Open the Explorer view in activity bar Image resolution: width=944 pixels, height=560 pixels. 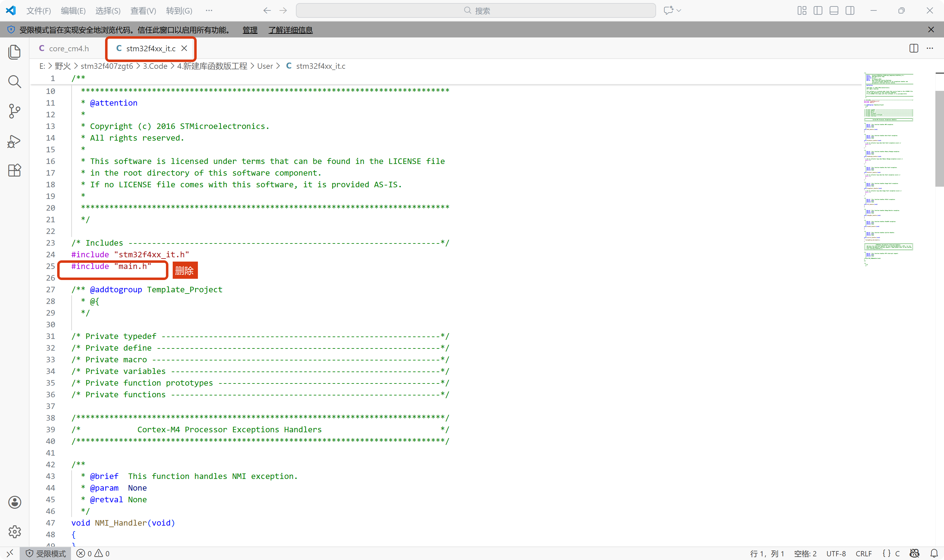click(x=14, y=52)
